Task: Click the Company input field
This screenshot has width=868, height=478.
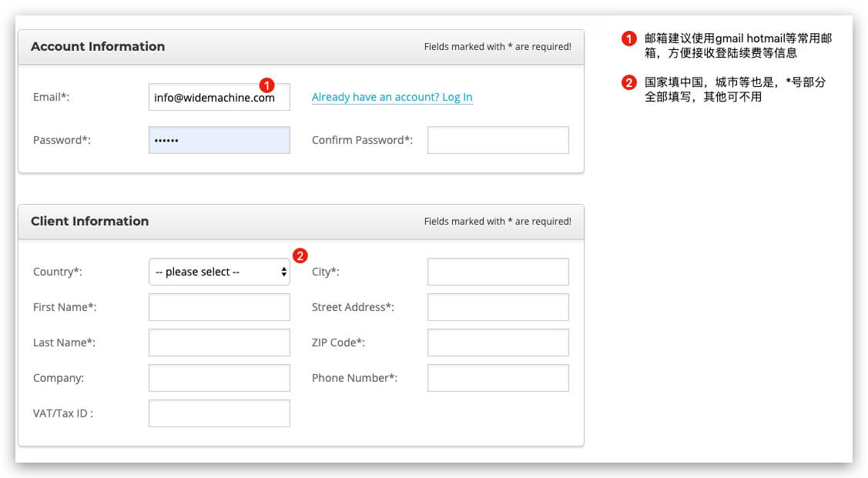Action: pos(219,378)
